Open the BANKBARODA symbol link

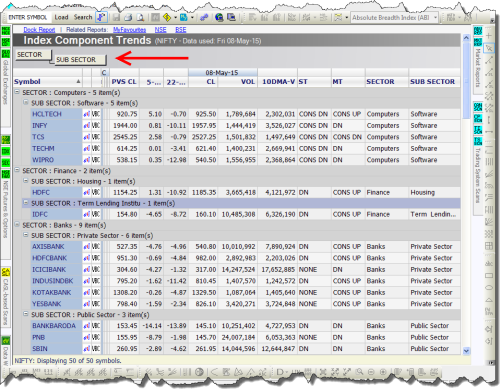tap(54, 326)
